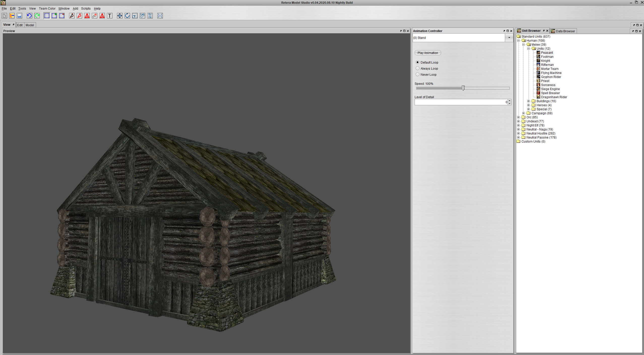Activate the Extrude tool icon
This screenshot has height=355, width=644.
pos(142,16)
